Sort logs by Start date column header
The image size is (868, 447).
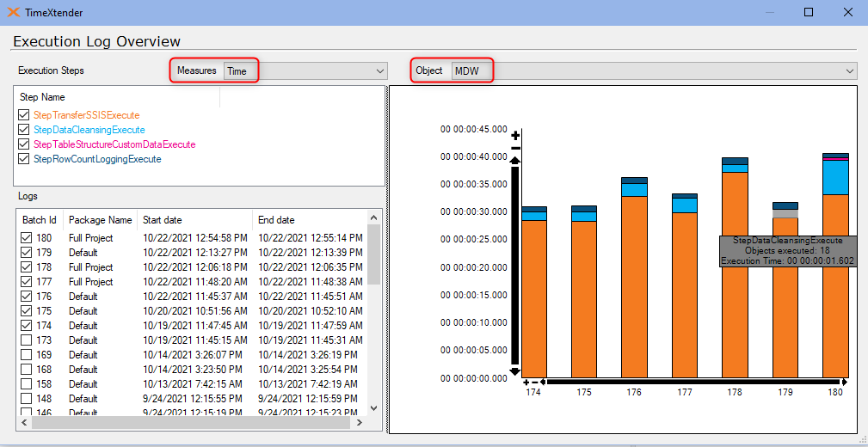pyautogui.click(x=195, y=219)
